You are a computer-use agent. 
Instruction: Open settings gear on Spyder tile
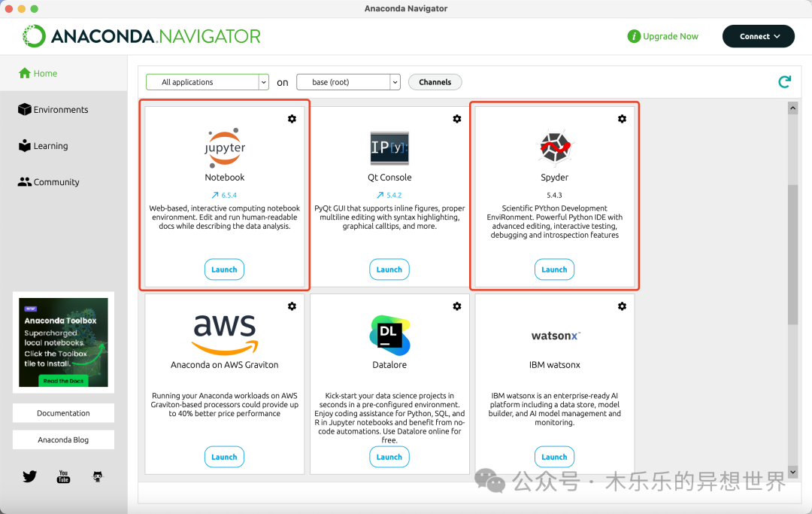coord(622,119)
